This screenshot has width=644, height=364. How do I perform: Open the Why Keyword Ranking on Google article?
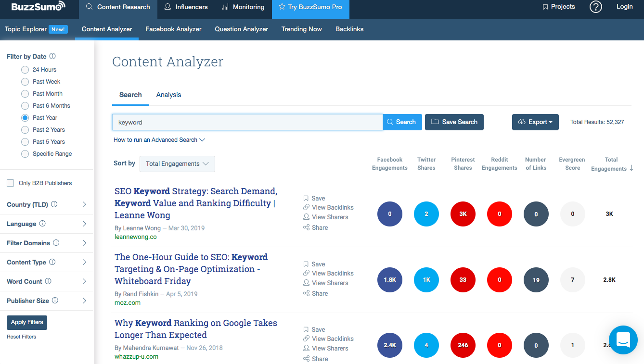coord(196,329)
